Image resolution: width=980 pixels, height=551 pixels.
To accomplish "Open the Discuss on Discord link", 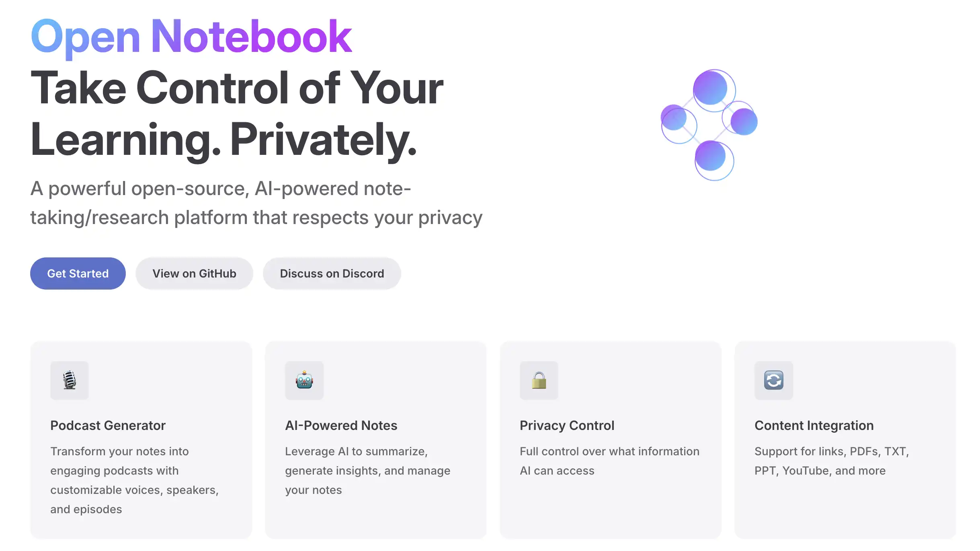I will 332,273.
